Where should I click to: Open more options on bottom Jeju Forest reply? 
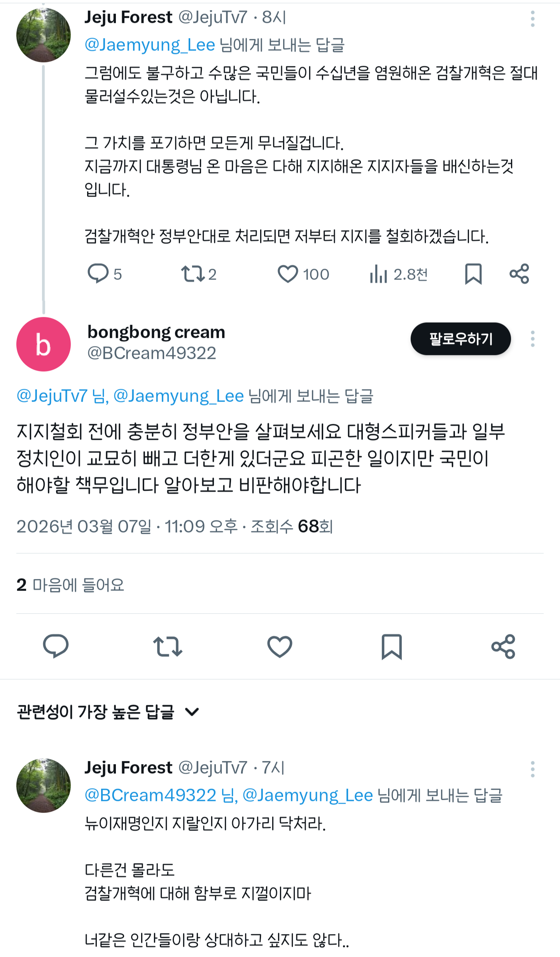coord(532,769)
